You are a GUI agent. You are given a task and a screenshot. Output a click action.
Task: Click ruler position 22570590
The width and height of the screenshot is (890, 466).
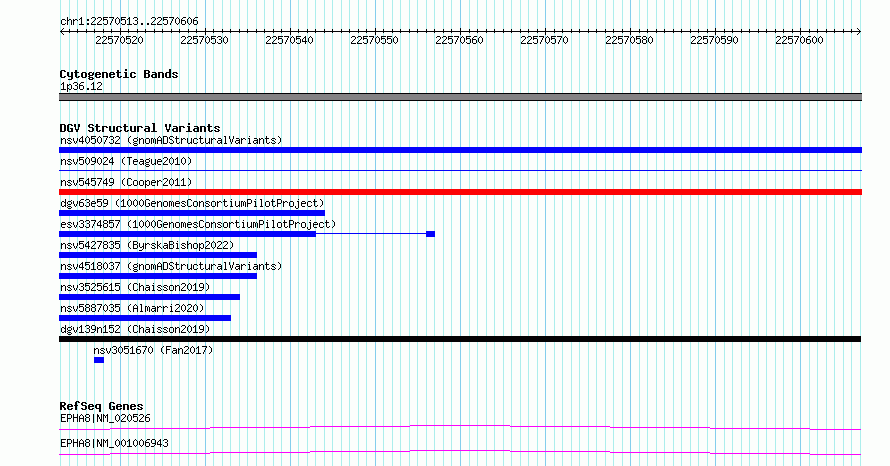[715, 40]
